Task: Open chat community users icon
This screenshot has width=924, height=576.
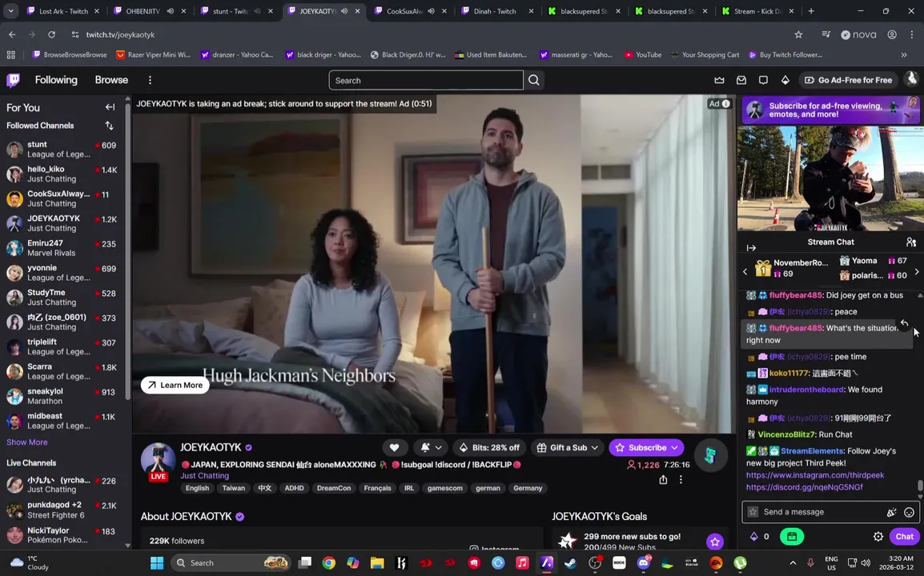Action: pyautogui.click(x=911, y=242)
